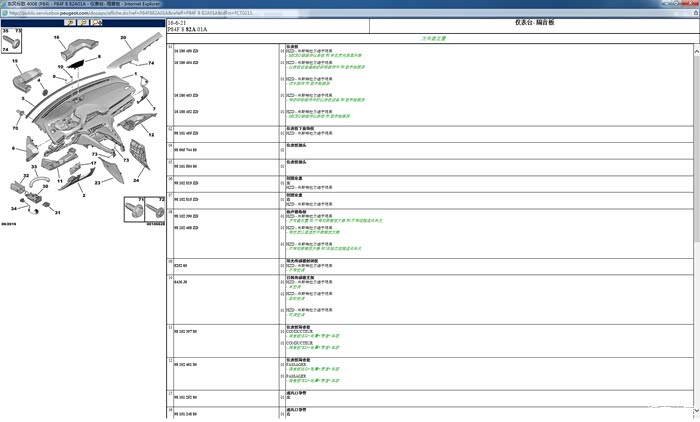Select callout 16 on the dashboard diagram

click(x=56, y=38)
